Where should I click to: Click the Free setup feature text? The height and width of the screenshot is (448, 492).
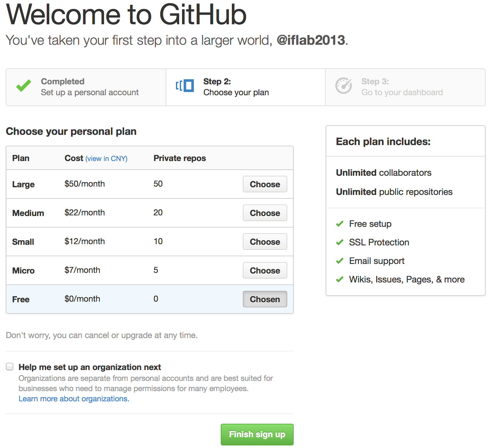370,224
